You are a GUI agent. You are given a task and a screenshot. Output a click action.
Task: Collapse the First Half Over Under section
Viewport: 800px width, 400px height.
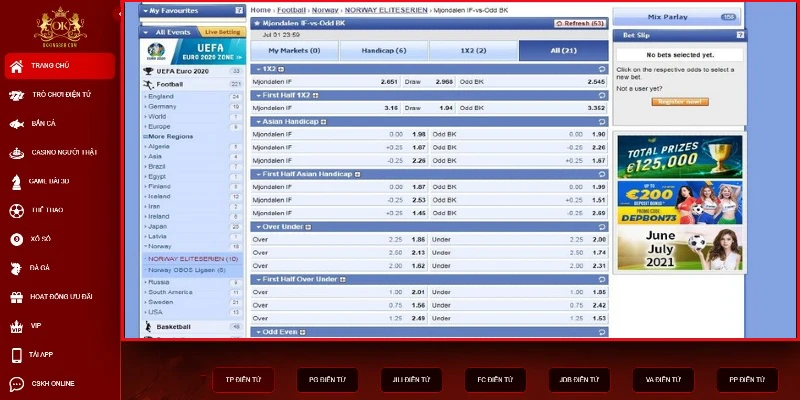point(258,280)
